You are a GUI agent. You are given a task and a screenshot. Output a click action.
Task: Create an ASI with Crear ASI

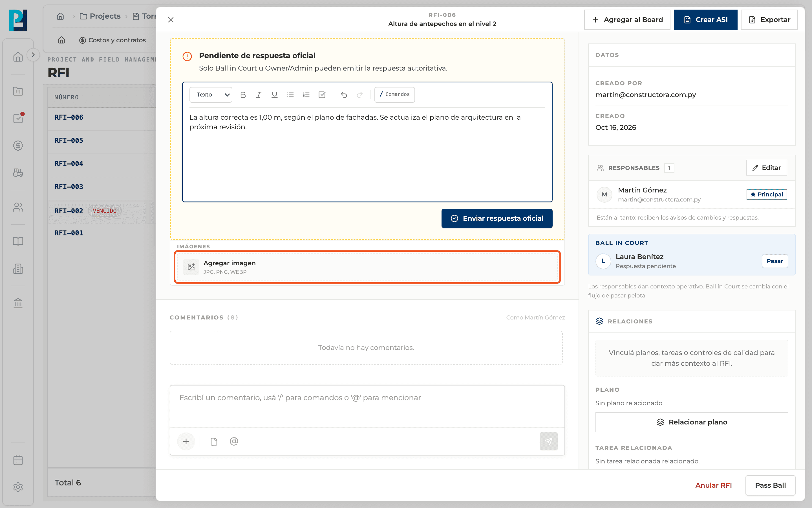[705, 20]
